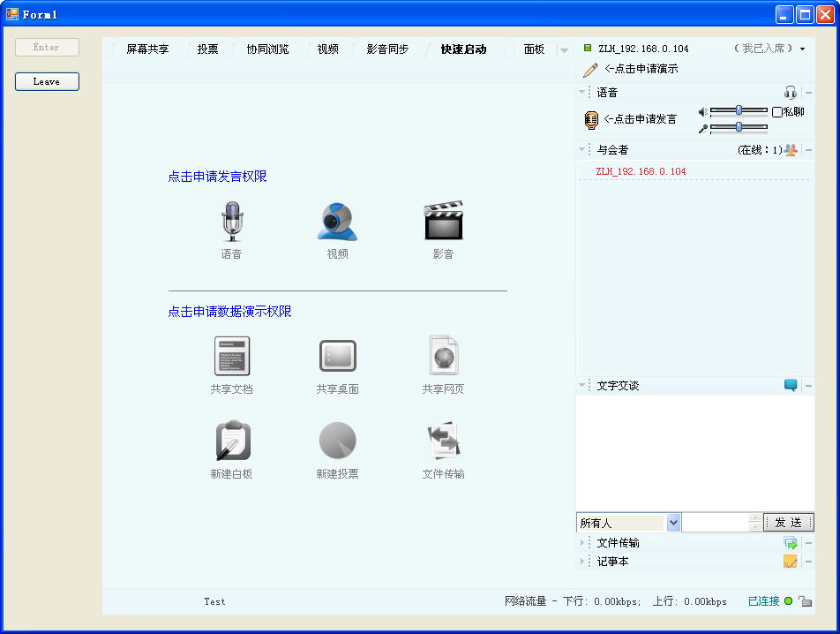Click the 共享文档 document icon
840x634 pixels.
pos(231,356)
